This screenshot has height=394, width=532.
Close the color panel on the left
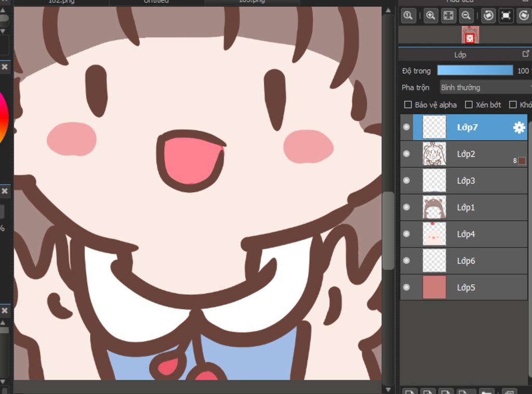[5, 67]
